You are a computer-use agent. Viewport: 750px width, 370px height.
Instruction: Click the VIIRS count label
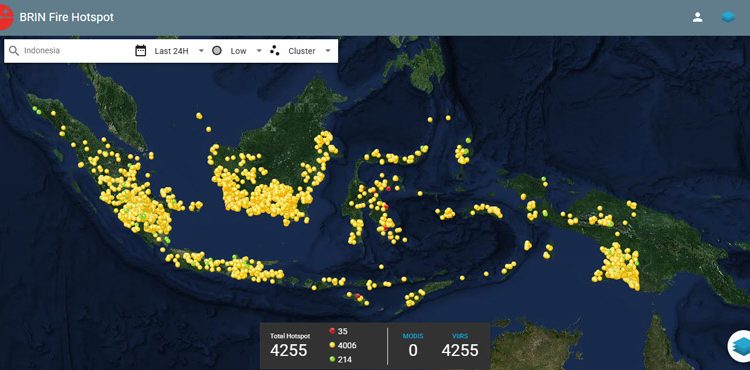coord(460,336)
